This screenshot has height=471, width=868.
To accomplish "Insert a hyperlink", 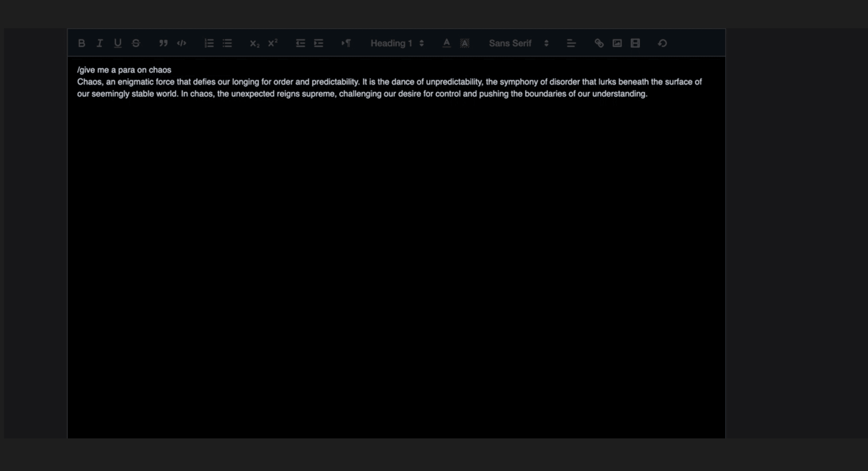I will coord(599,43).
